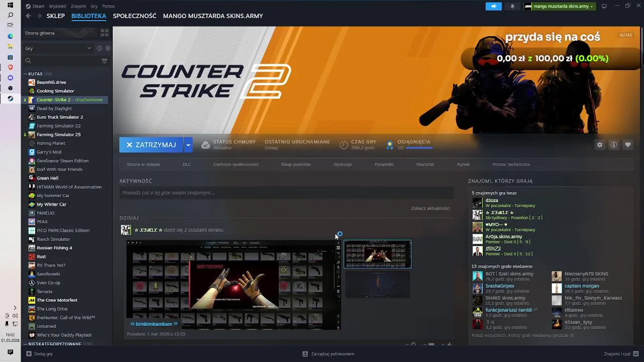Image resolution: width=644 pixels, height=362 pixels.
Task: Show Counter-Strike 2 game info icon
Action: pyautogui.click(x=614, y=145)
